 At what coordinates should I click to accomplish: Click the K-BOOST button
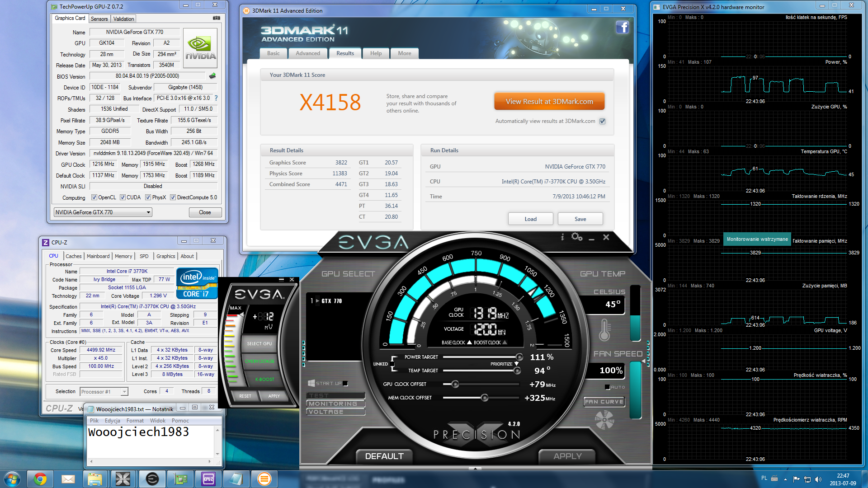point(264,380)
